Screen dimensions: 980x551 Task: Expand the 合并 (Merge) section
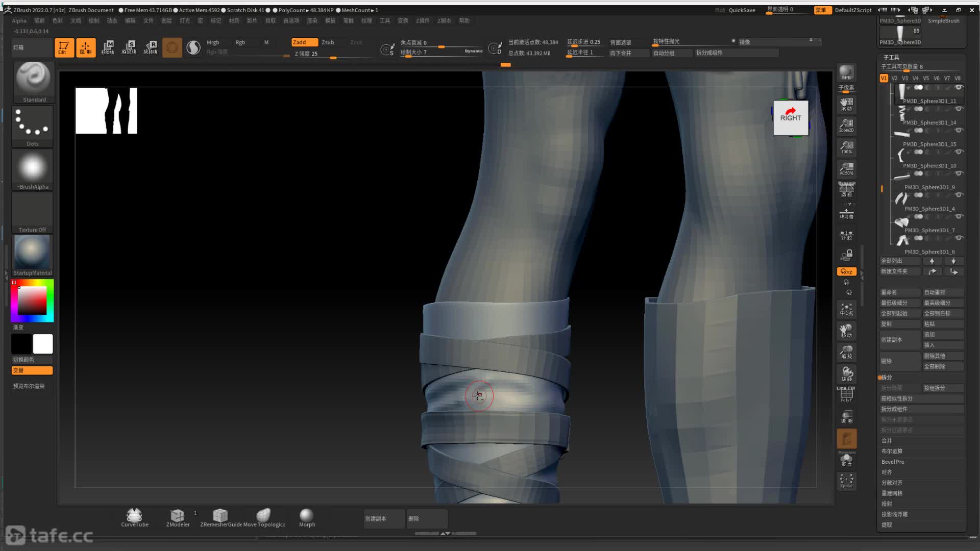tap(887, 440)
